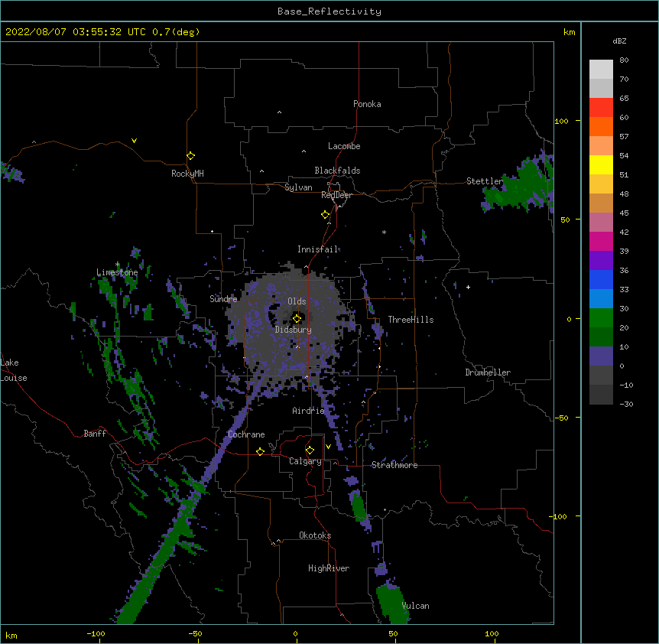659x644 pixels.
Task: Click the yellow diamond marker south of RedDeer
Action: pyautogui.click(x=325, y=215)
